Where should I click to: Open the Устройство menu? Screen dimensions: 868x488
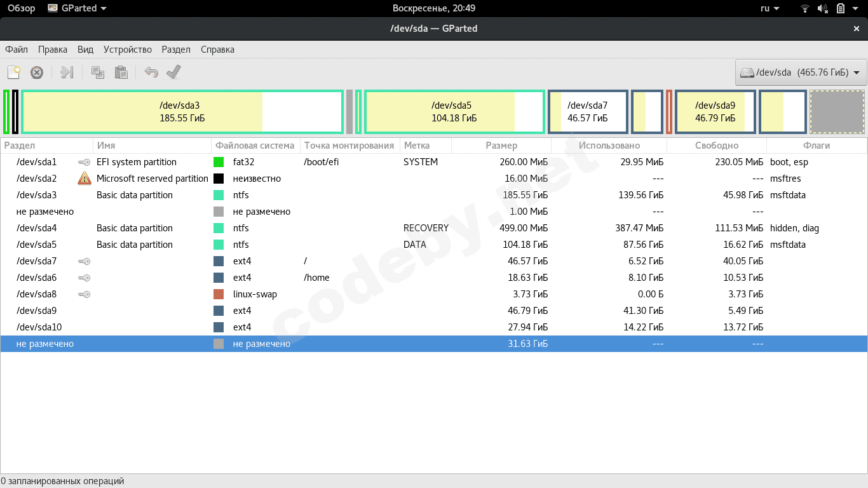[x=128, y=50]
